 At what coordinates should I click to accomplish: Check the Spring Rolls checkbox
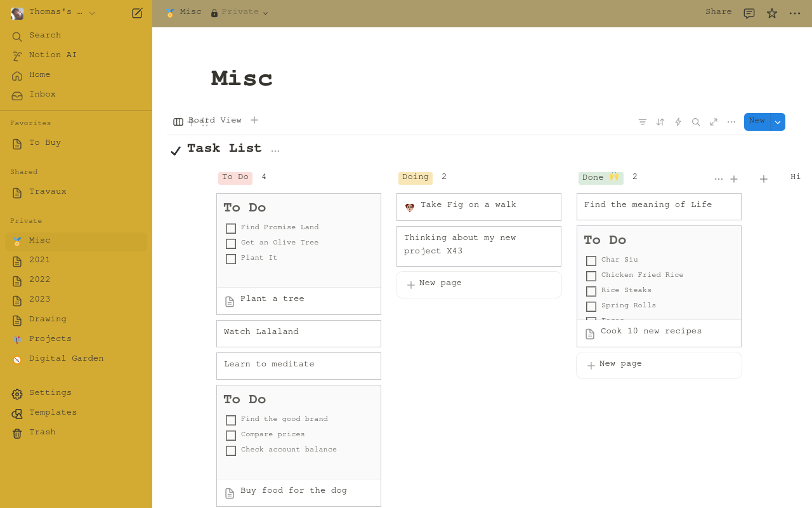click(591, 307)
